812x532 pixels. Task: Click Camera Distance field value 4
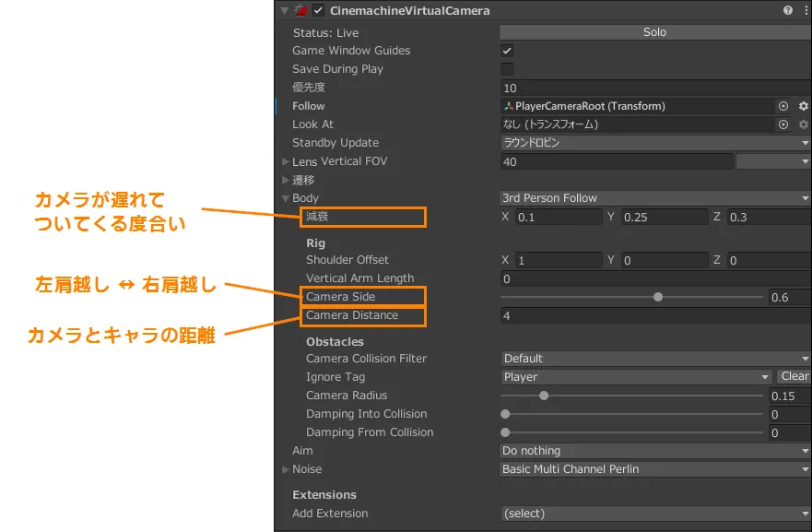click(x=655, y=316)
